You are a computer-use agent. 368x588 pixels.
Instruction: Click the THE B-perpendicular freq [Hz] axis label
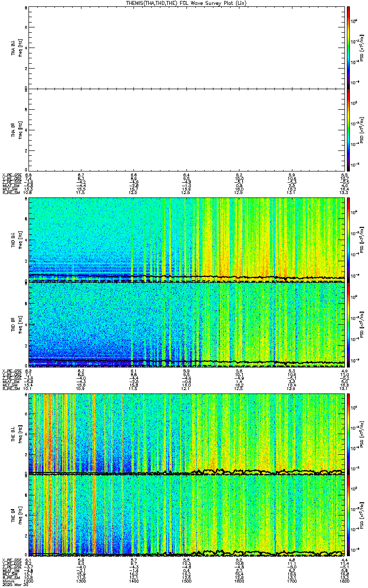[x=20, y=434]
